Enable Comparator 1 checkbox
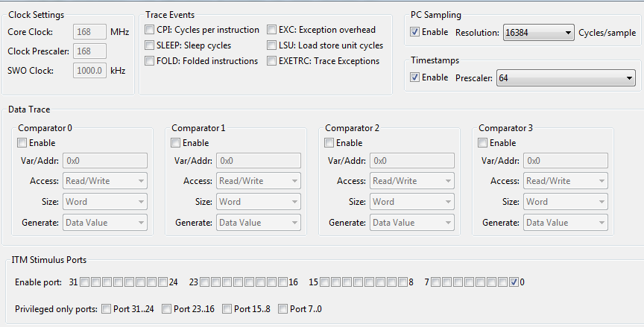Viewport: 644px width, 327px height. 176,143
